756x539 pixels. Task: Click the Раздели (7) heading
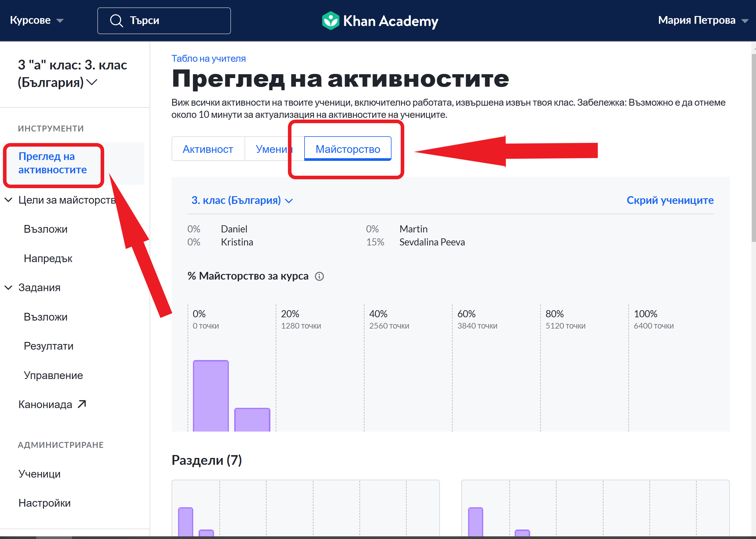pyautogui.click(x=207, y=460)
